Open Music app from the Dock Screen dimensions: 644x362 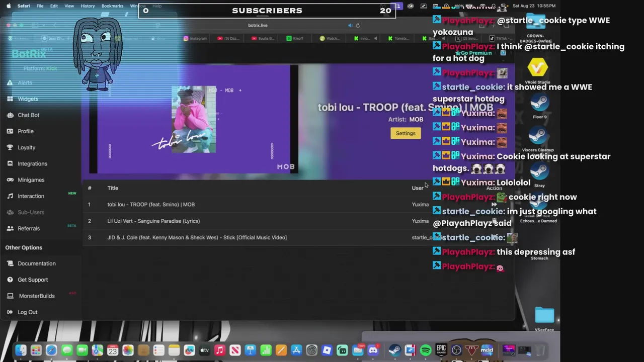point(220,350)
